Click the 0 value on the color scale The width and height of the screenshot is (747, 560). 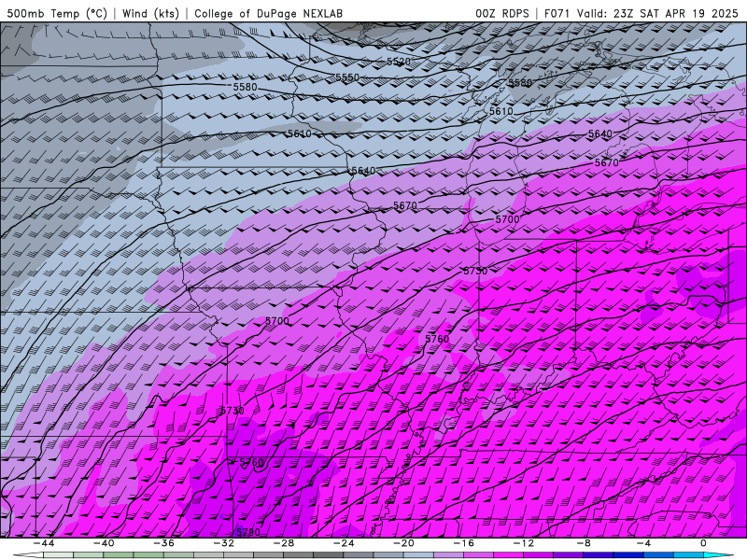point(703,543)
